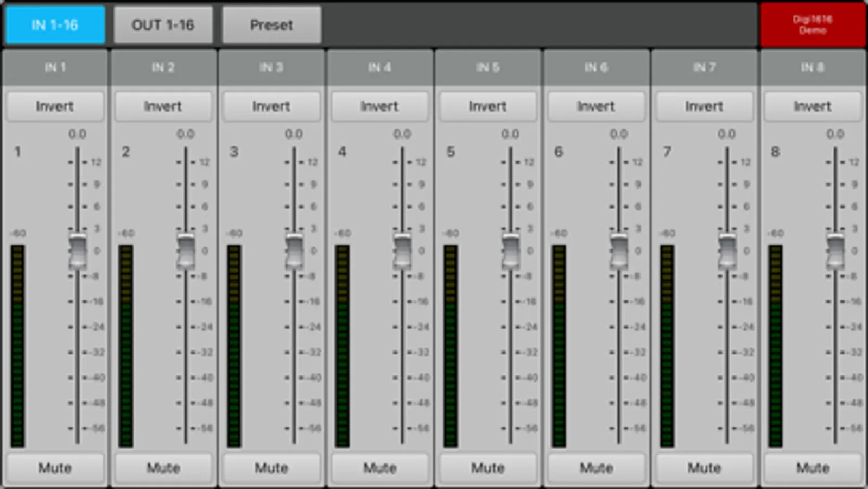This screenshot has height=489, width=868.
Task: Mute channel 4
Action: pyautogui.click(x=379, y=468)
